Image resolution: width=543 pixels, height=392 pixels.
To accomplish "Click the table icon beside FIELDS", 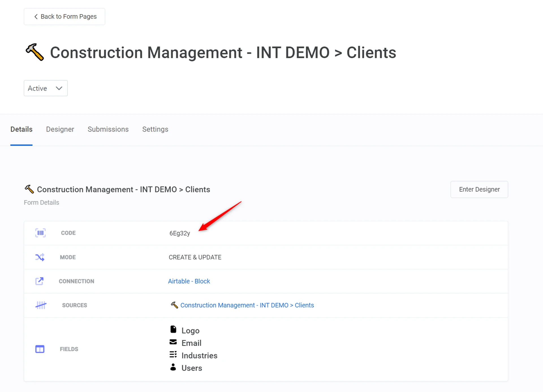I will (40, 349).
